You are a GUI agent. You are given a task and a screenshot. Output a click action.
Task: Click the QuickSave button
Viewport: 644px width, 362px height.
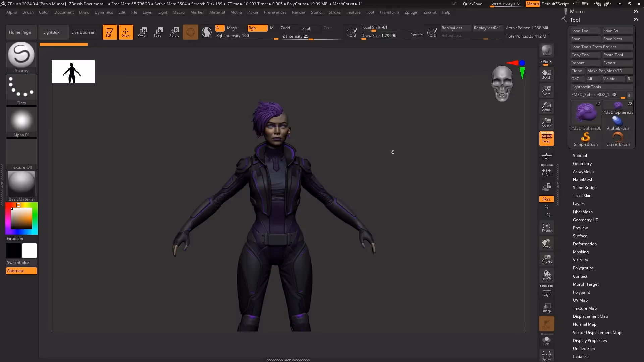(x=472, y=4)
